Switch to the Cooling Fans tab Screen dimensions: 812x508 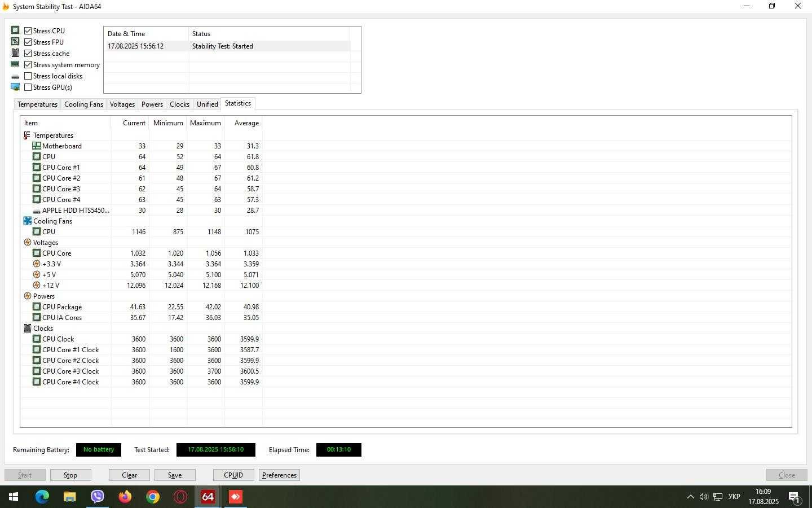pos(83,104)
